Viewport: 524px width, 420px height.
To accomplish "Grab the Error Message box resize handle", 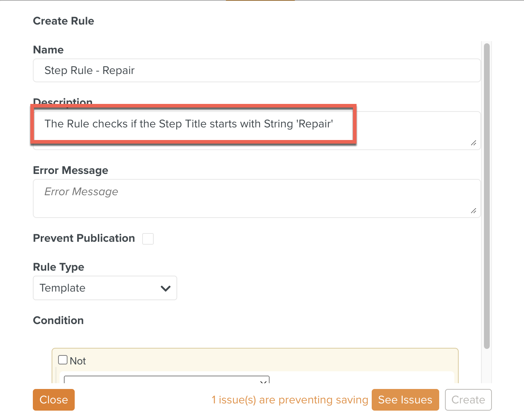I will tap(473, 211).
